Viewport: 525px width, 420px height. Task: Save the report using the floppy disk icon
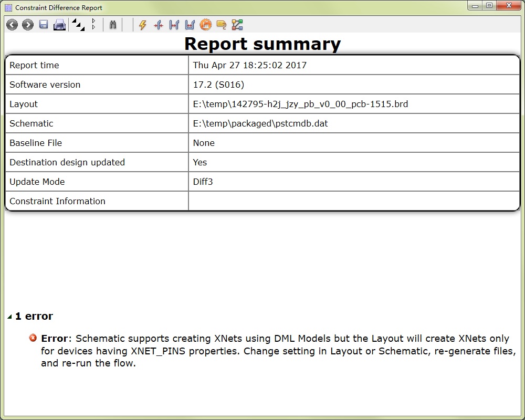[x=44, y=25]
